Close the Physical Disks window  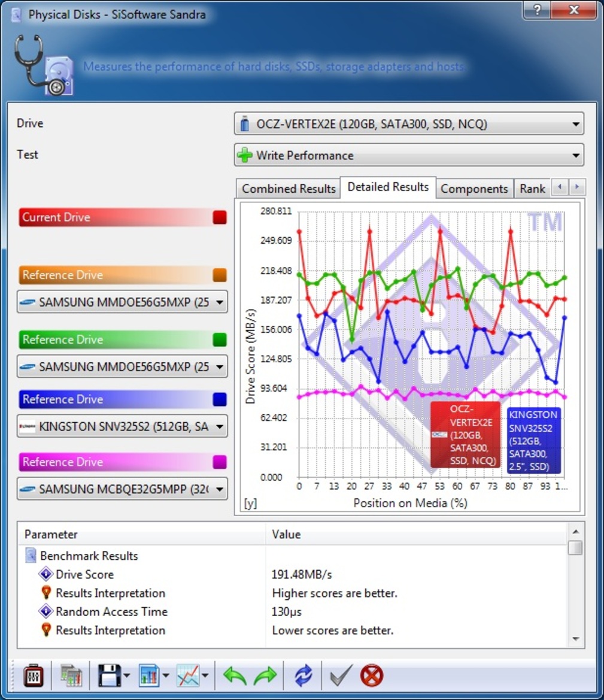(574, 10)
